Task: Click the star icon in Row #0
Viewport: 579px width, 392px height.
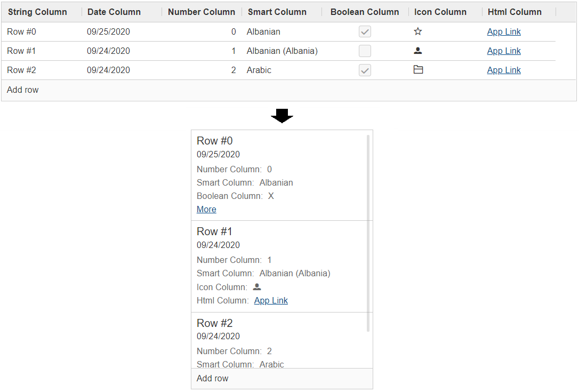Action: click(x=418, y=31)
